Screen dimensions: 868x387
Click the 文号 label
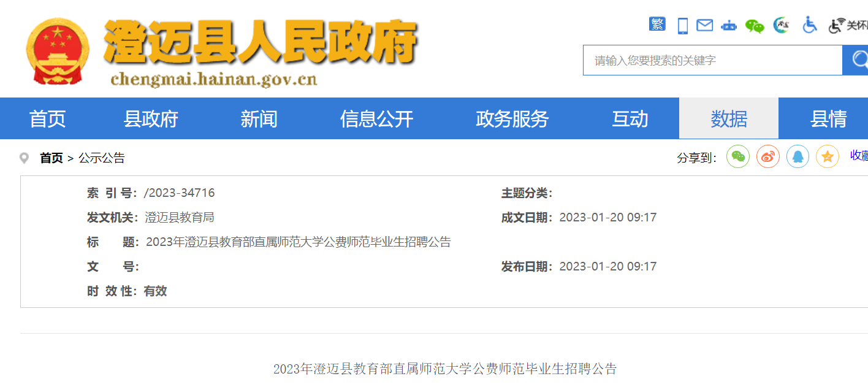(x=113, y=267)
